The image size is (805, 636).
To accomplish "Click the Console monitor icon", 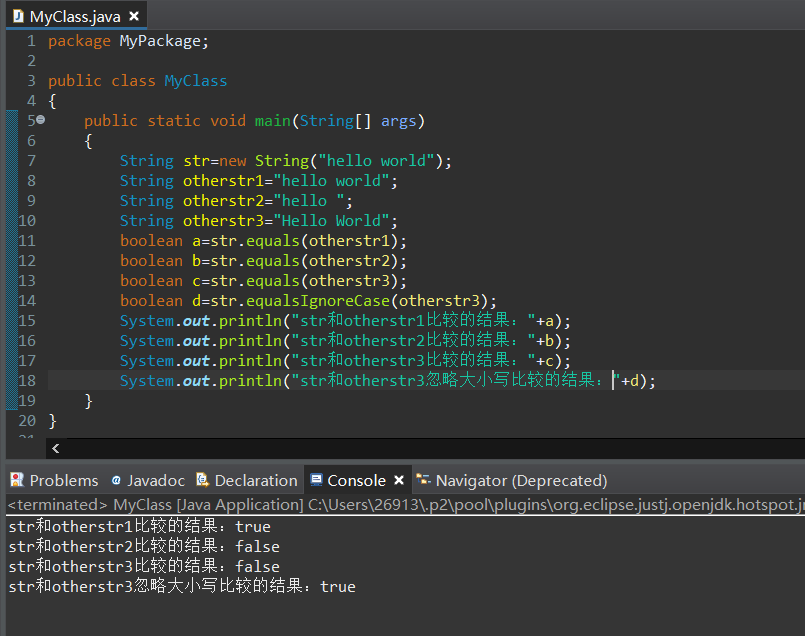I will point(316,480).
